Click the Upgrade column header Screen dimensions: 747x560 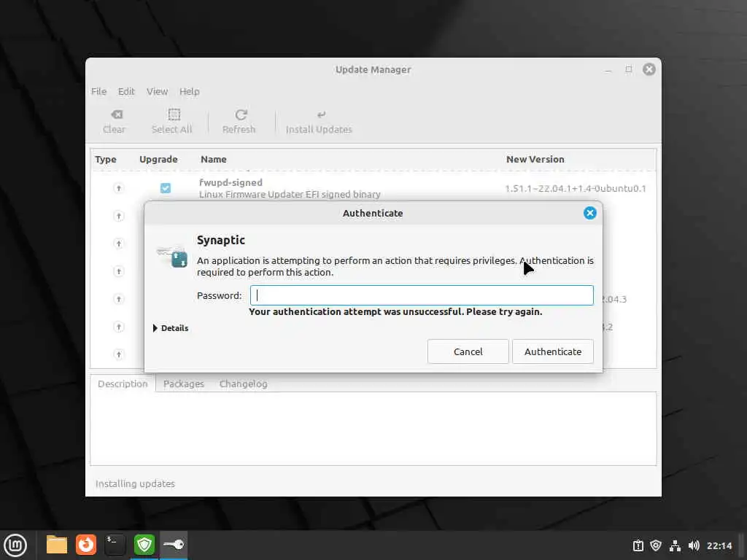[158, 160]
